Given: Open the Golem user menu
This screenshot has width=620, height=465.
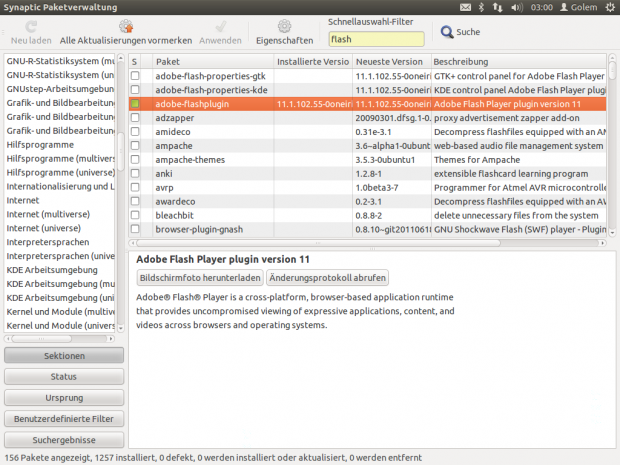Looking at the screenshot, I should (578, 7).
